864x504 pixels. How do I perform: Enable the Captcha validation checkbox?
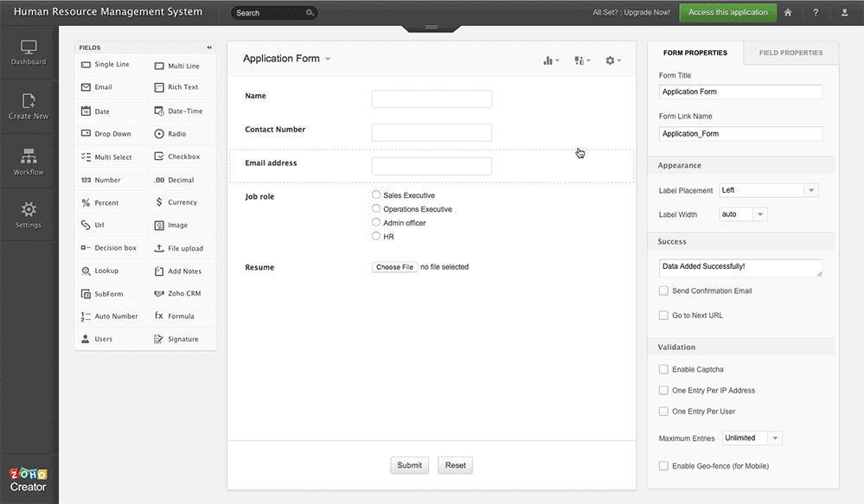click(x=663, y=369)
